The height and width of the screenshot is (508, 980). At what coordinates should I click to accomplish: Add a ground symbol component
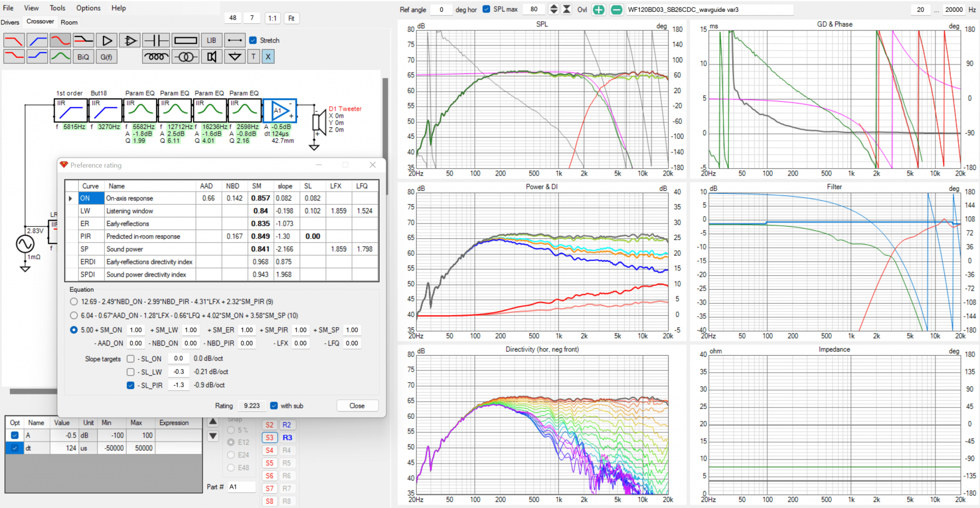click(234, 56)
